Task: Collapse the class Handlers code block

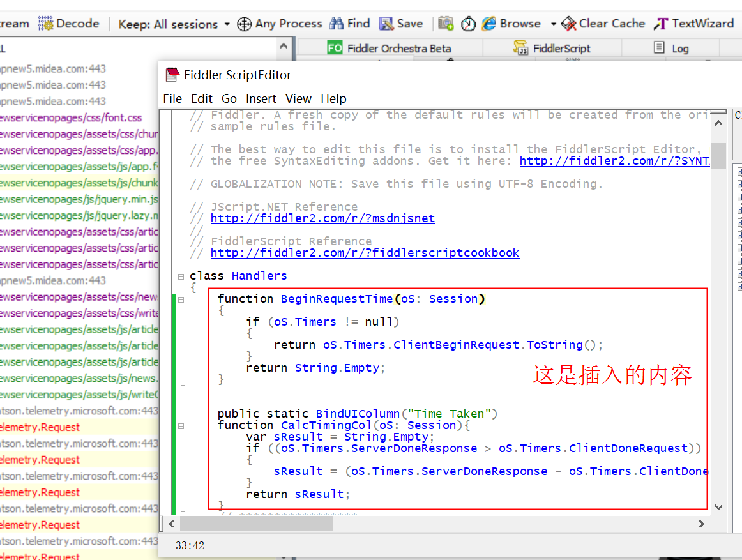Action: coord(181,276)
